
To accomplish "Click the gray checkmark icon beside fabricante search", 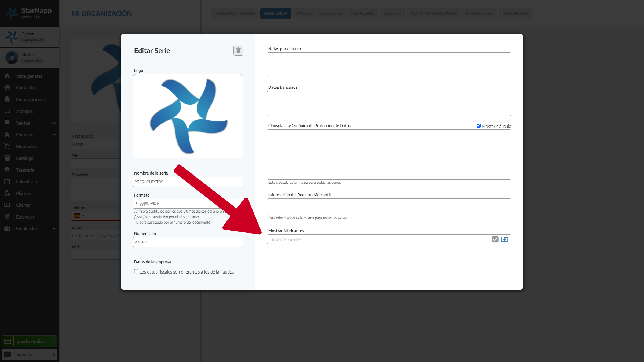I will [495, 239].
